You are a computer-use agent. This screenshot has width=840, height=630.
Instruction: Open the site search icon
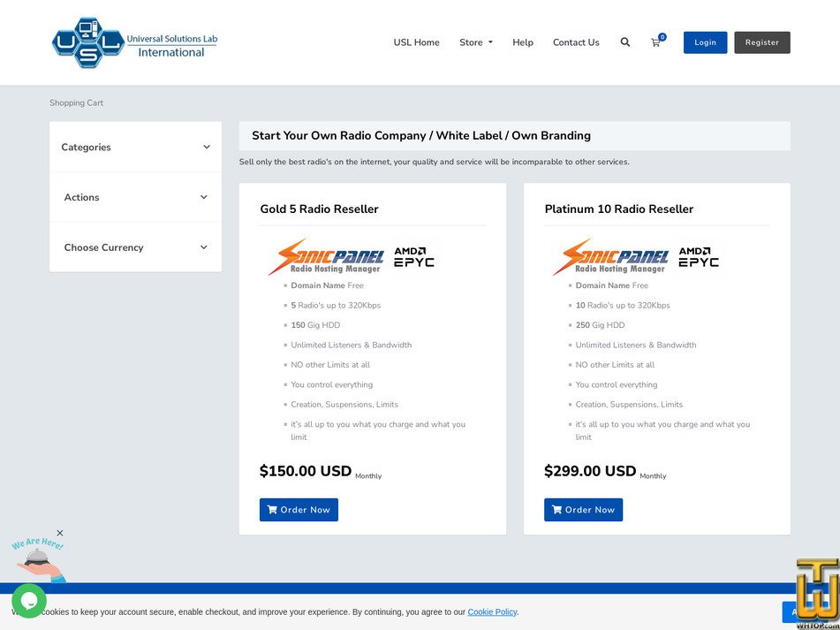(x=625, y=42)
